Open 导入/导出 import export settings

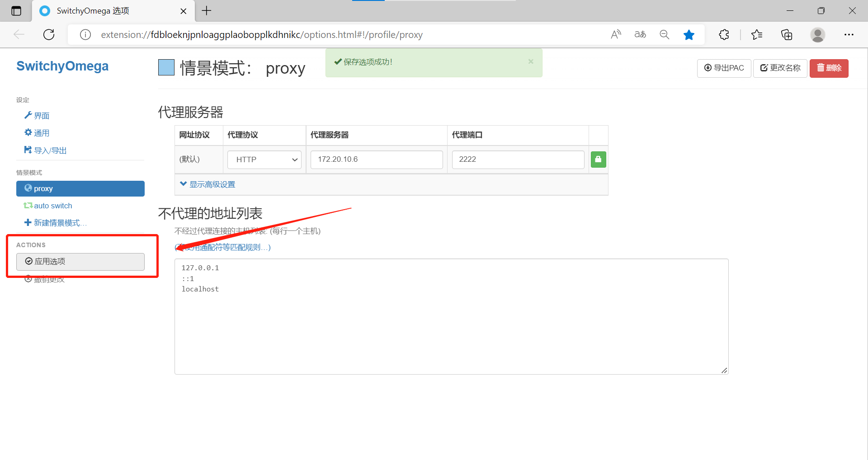[49, 150]
